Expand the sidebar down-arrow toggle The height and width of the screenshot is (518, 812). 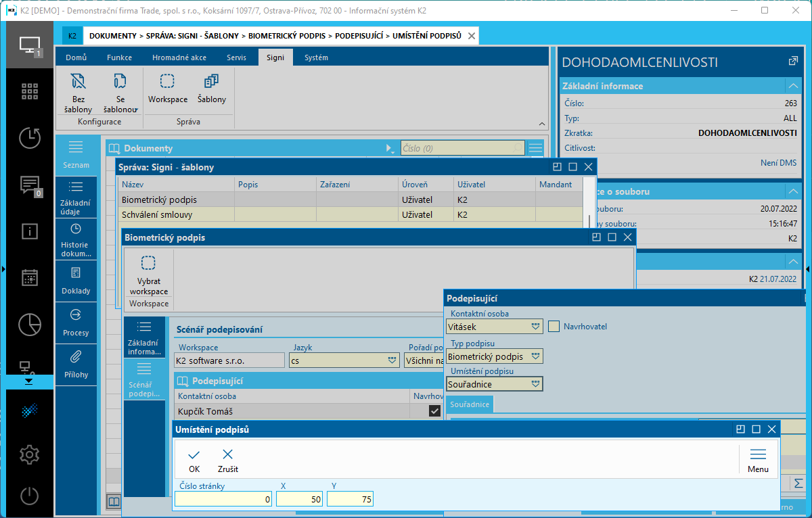pyautogui.click(x=28, y=381)
